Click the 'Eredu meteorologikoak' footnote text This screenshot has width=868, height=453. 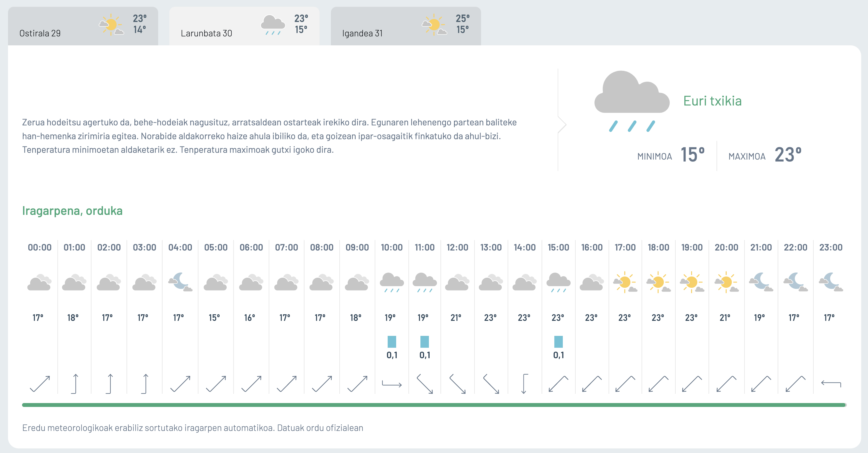[x=193, y=428]
